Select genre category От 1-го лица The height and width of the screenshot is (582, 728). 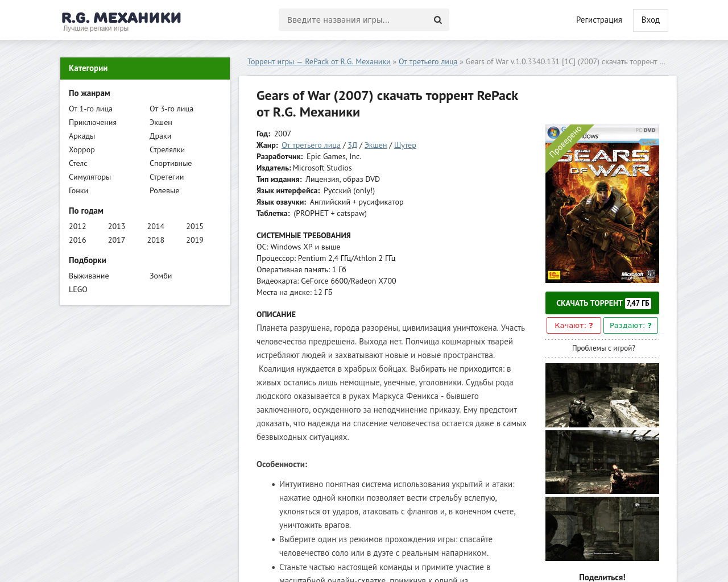tap(90, 109)
